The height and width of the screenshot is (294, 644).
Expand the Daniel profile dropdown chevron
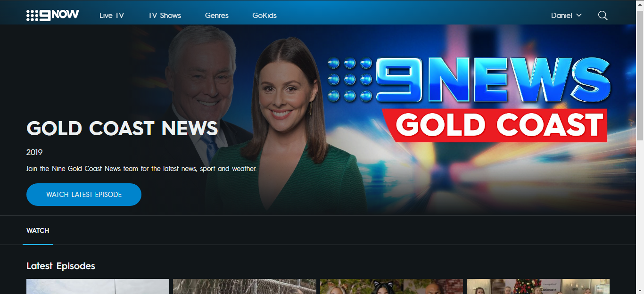[579, 16]
